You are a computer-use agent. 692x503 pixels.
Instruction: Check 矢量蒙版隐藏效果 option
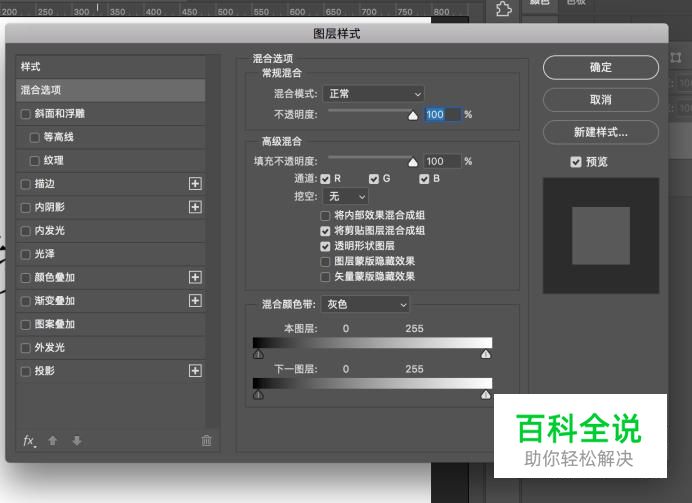[x=325, y=277]
